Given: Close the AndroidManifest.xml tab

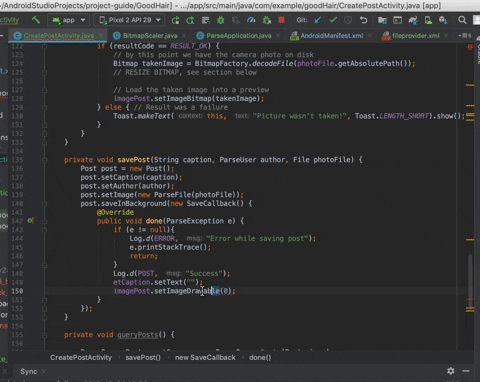Looking at the screenshot, I should (370, 36).
